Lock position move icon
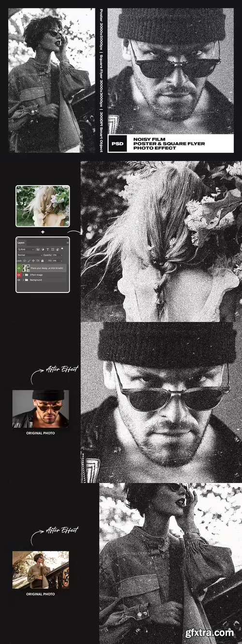The width and height of the screenshot is (242, 644). point(33,261)
